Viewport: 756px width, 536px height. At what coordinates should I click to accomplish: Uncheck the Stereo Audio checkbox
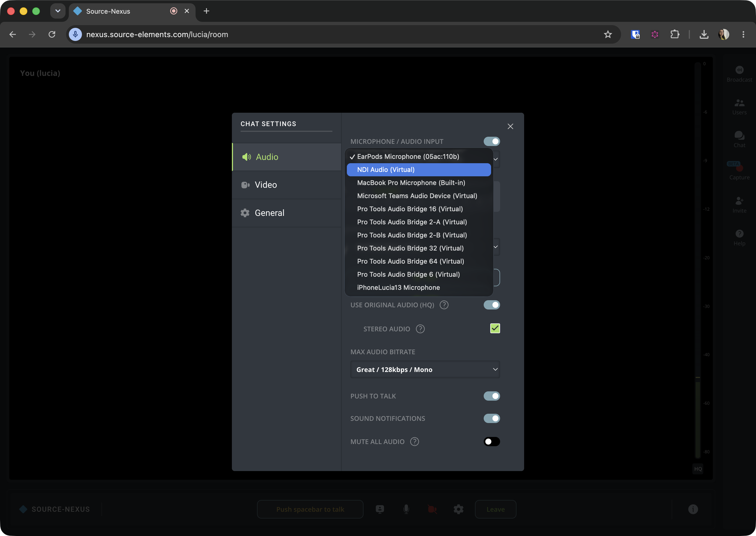[x=495, y=328]
